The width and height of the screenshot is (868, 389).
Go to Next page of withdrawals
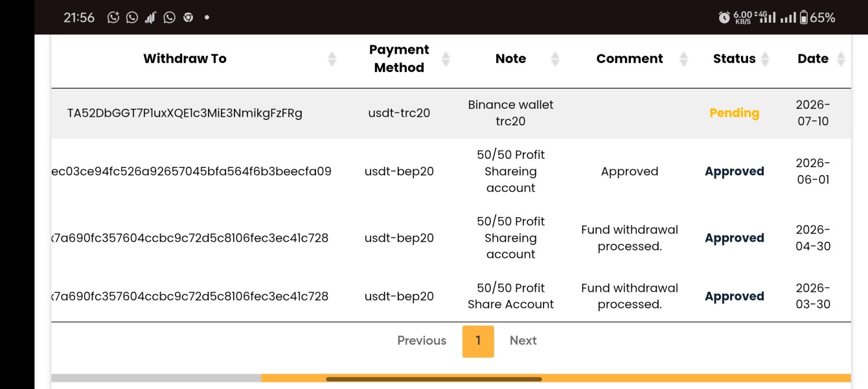click(523, 340)
